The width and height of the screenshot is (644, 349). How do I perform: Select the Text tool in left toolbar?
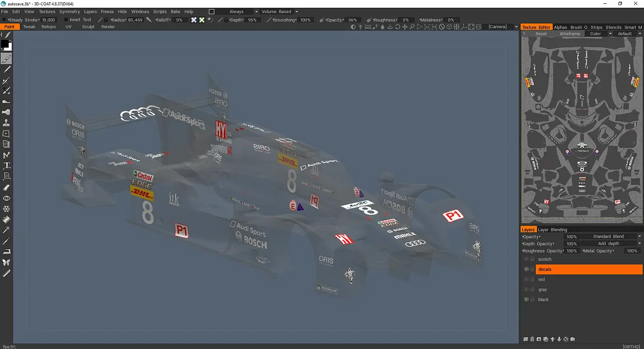click(6, 166)
